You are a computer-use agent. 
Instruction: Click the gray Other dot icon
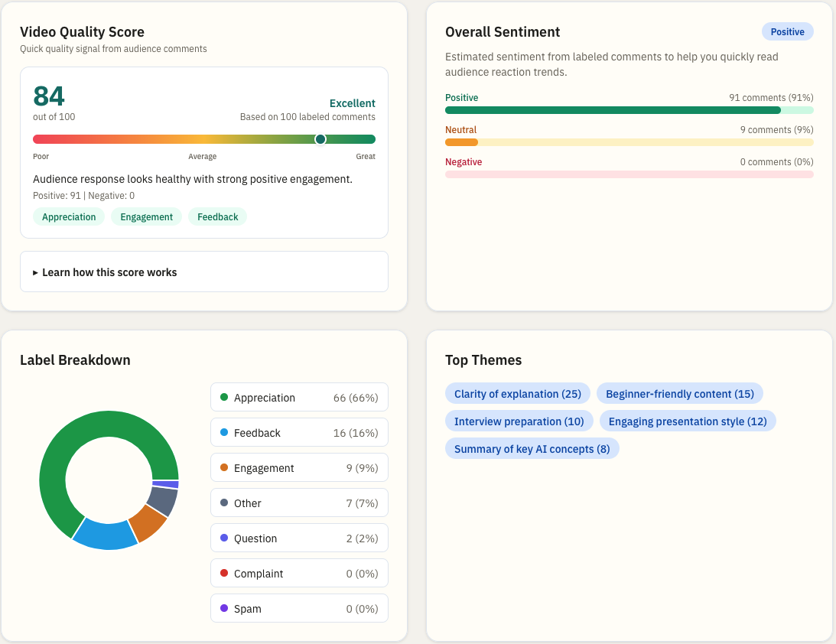click(x=224, y=503)
